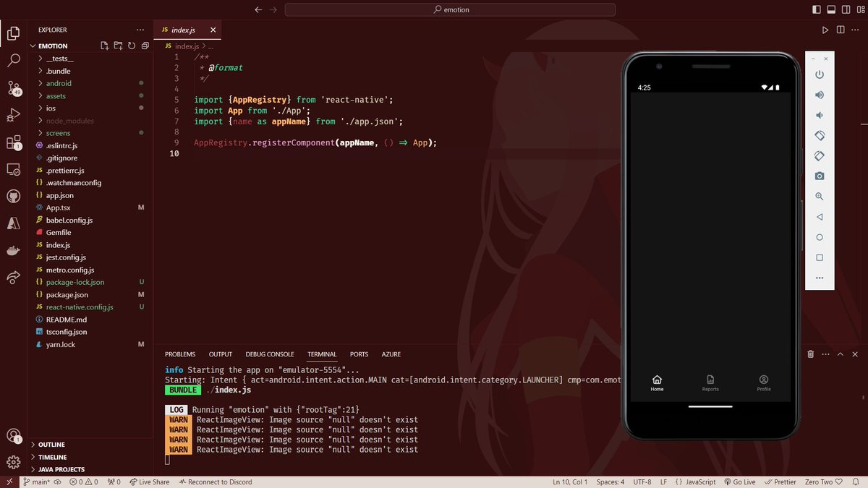Open the GitHub view in activity bar
Viewport: 868px width, 488px height.
click(13, 197)
